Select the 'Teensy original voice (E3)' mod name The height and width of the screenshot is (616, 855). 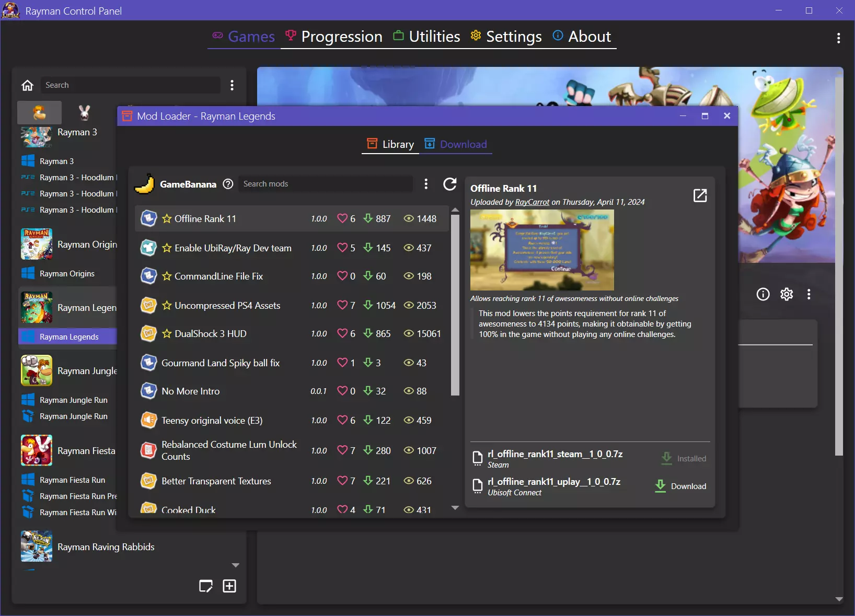212,420
